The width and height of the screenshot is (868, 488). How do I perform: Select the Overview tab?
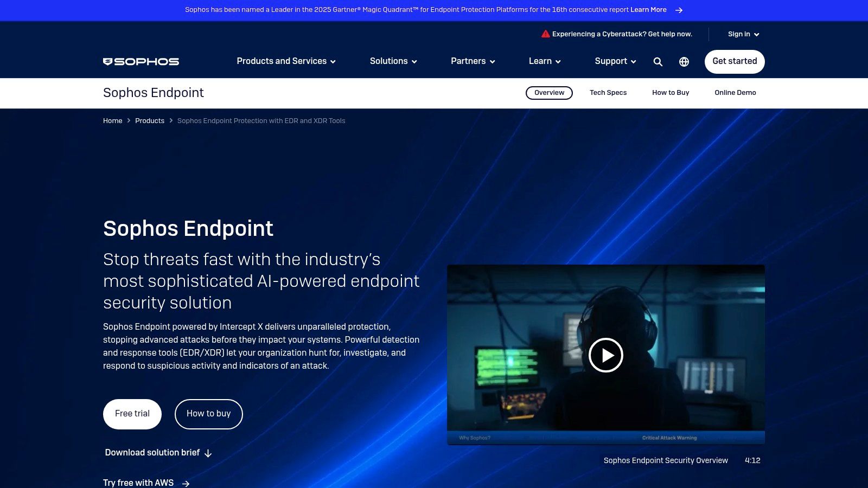[x=549, y=93]
